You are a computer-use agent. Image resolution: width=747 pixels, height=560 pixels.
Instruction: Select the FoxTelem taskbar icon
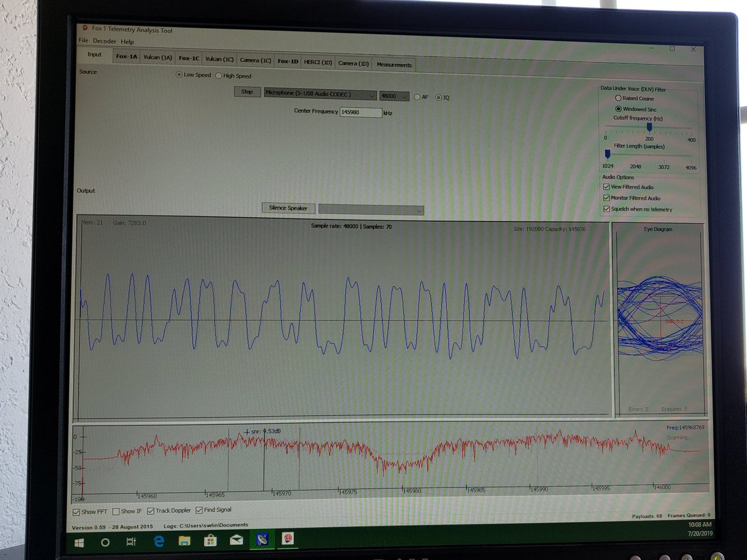pos(288,539)
